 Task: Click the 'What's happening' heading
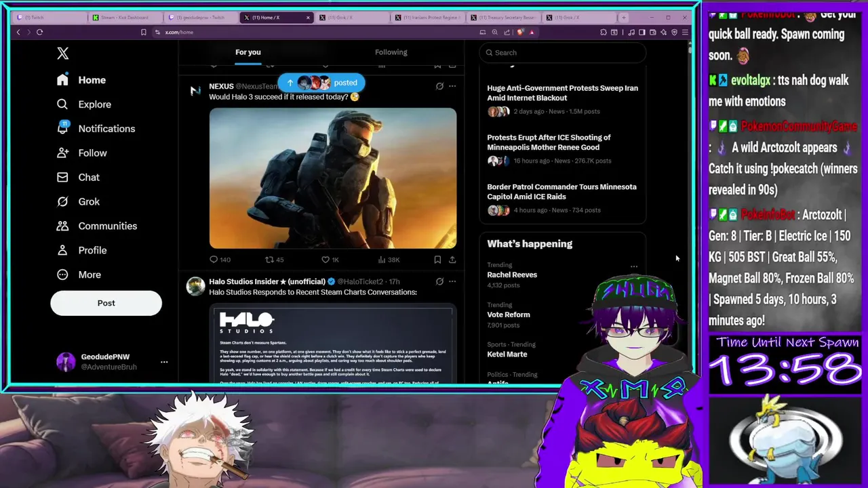coord(530,244)
